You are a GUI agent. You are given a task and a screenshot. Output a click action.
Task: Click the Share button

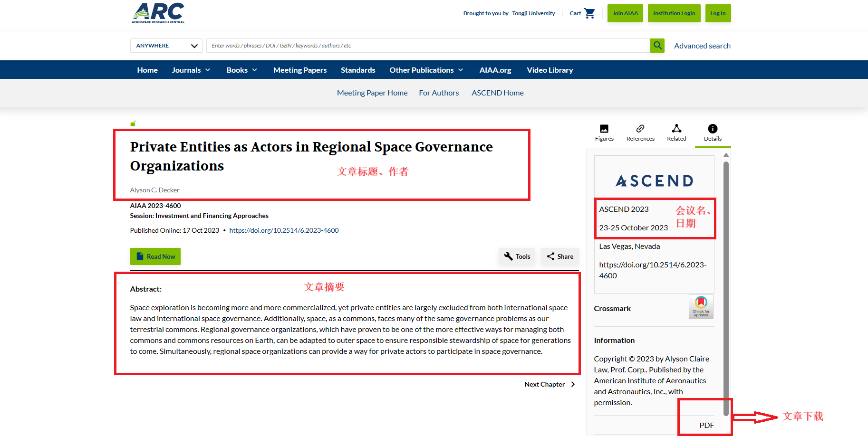(x=560, y=256)
